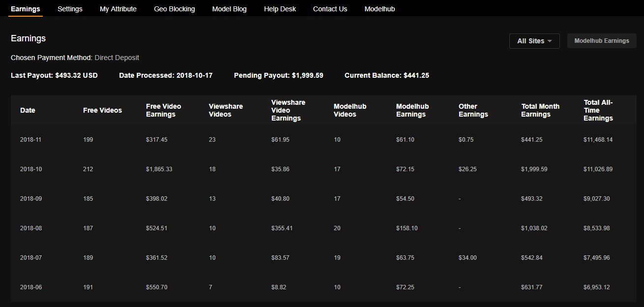Click the 2018-06 date entry

[x=30, y=287]
